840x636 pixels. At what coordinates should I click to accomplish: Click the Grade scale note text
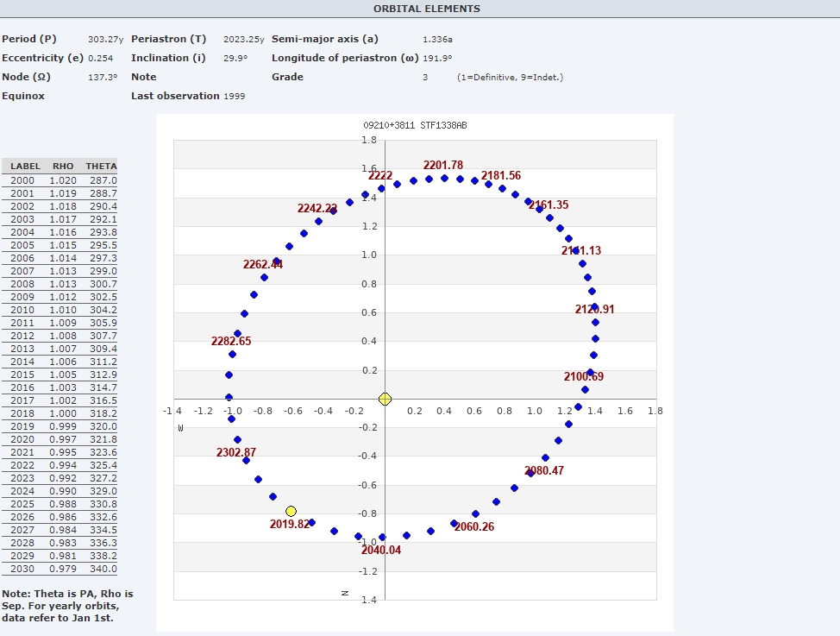coord(510,78)
